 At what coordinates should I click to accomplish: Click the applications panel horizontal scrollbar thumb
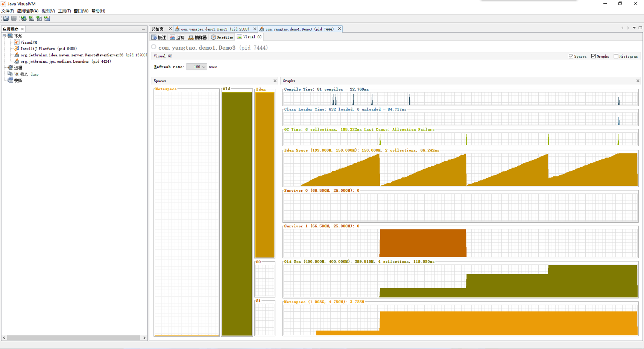(x=74, y=338)
